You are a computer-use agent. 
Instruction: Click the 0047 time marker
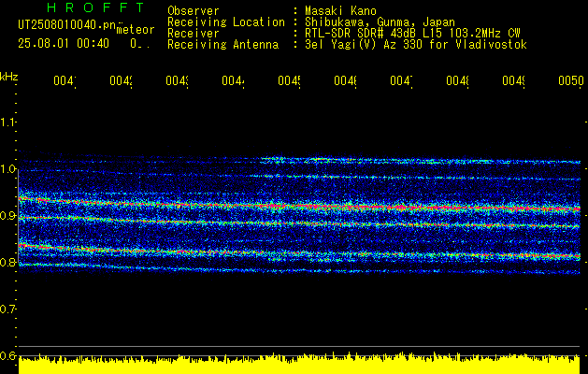pos(402,80)
